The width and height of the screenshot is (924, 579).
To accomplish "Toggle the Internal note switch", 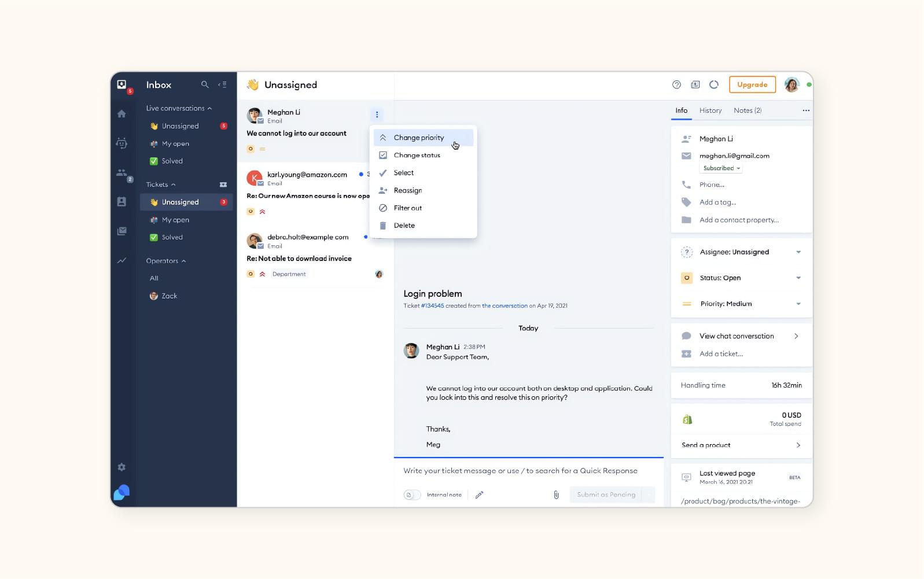I will click(x=412, y=495).
